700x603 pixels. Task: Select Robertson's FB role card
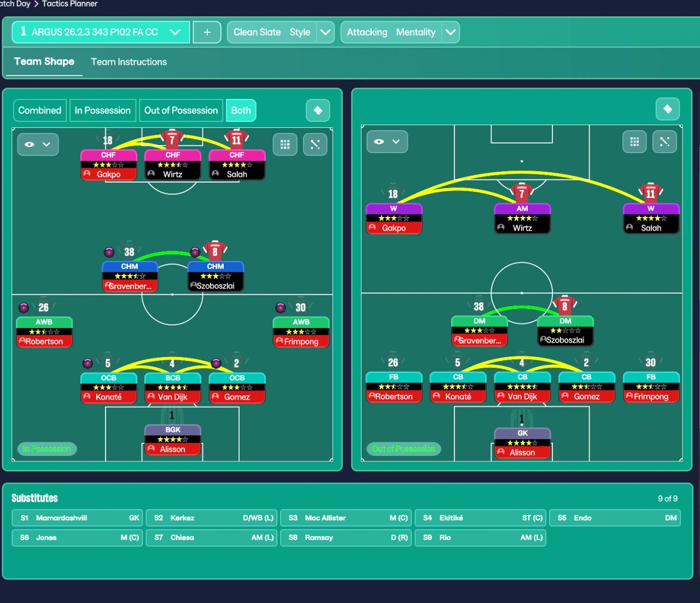pyautogui.click(x=394, y=388)
